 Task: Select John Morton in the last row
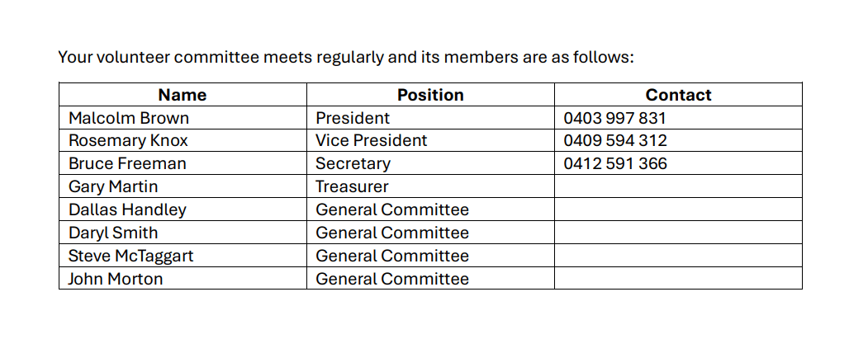116,279
